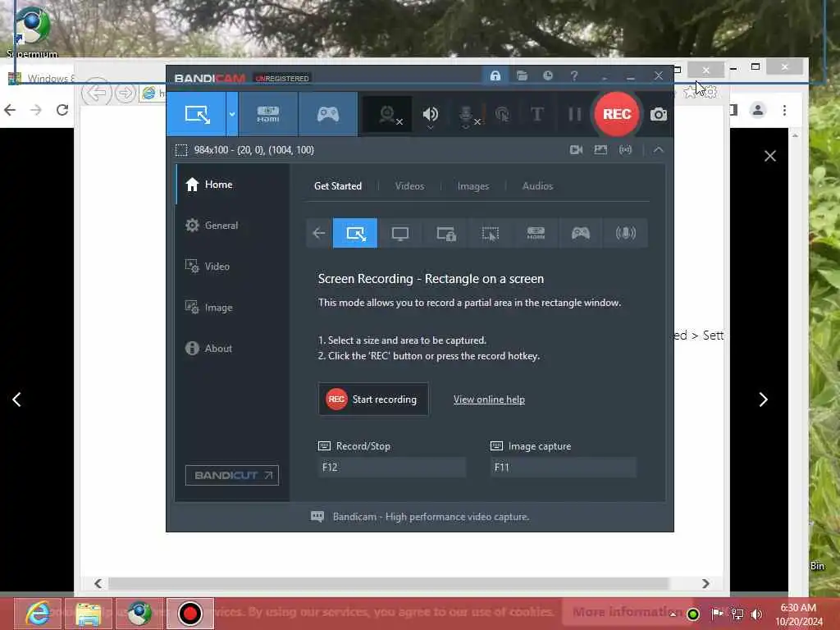Switch to the Audios tab
The height and width of the screenshot is (630, 840).
pyautogui.click(x=537, y=186)
